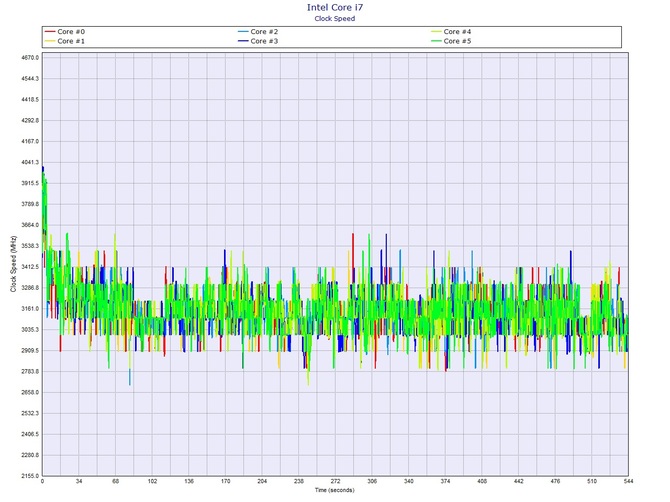Click the Clock Speed subtitle
This screenshot has width=670, height=502.
pos(335,18)
